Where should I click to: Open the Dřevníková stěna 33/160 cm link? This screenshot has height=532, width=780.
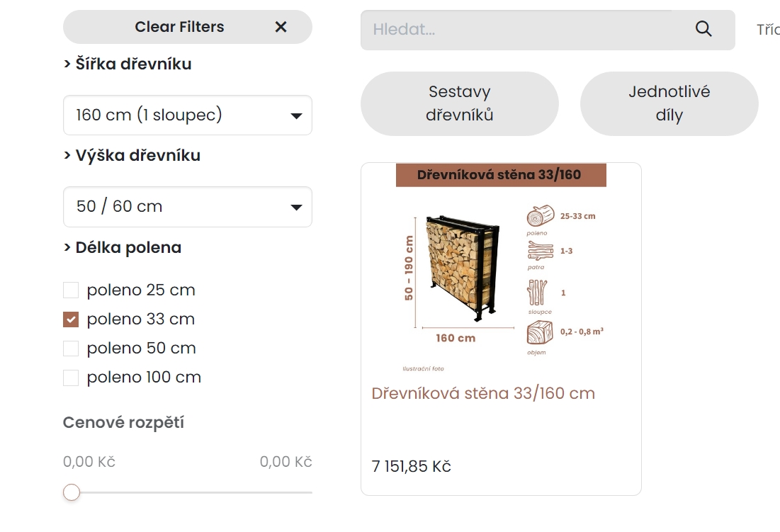[x=483, y=393]
